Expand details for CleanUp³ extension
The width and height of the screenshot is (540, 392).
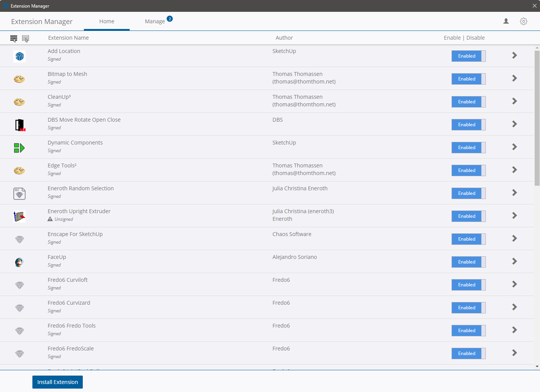pos(514,101)
